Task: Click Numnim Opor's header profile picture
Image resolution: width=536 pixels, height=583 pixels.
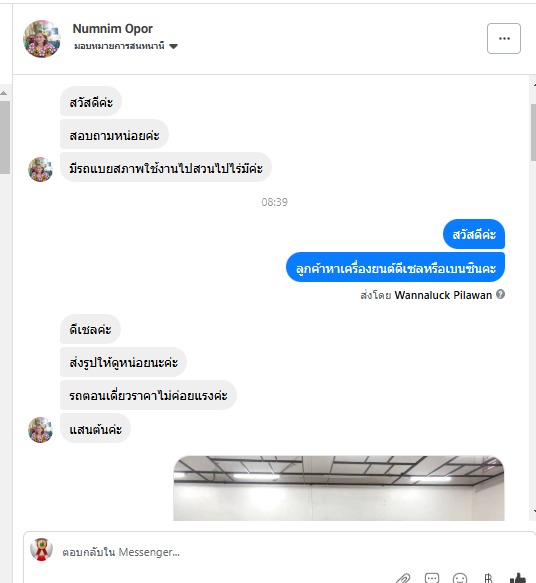Action: click(42, 39)
